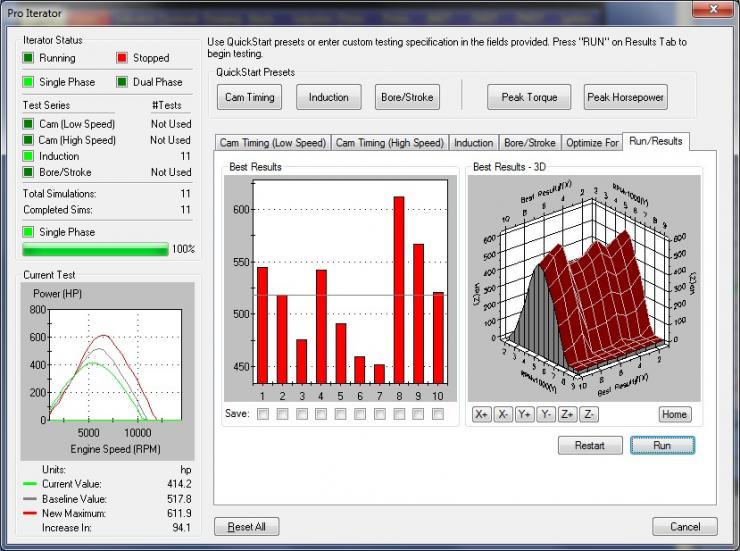740x551 pixels.
Task: Click the Best Results 3D surface plot
Action: click(584, 289)
